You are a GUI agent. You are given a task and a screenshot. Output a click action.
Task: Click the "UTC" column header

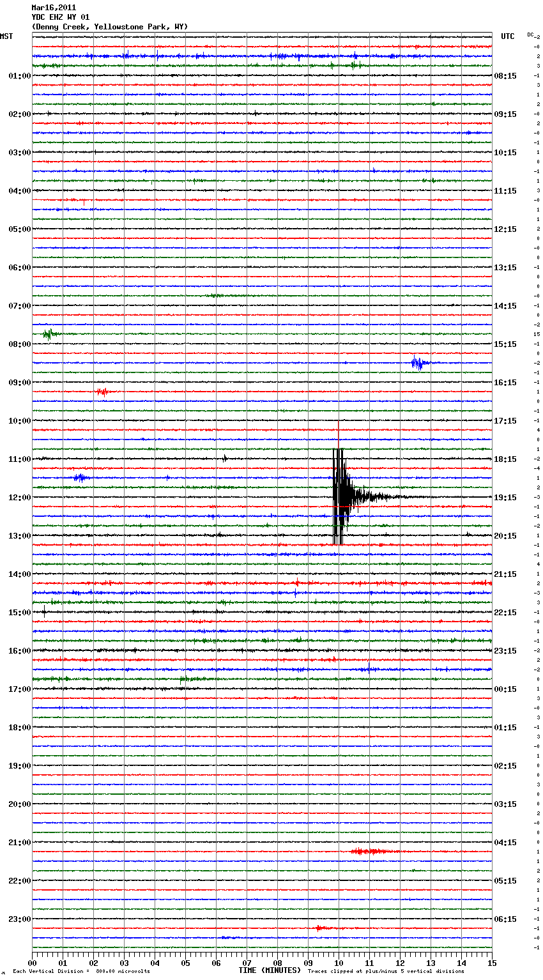[508, 36]
